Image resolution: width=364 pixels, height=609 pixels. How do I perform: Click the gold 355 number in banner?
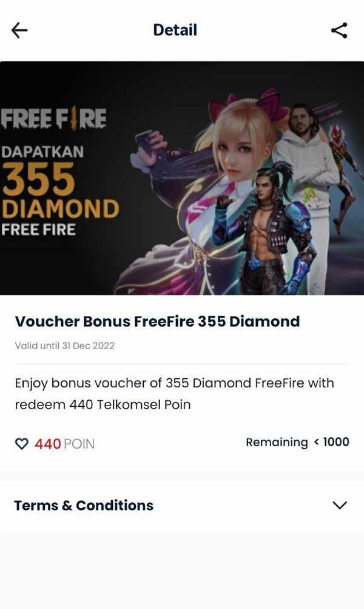(38, 179)
